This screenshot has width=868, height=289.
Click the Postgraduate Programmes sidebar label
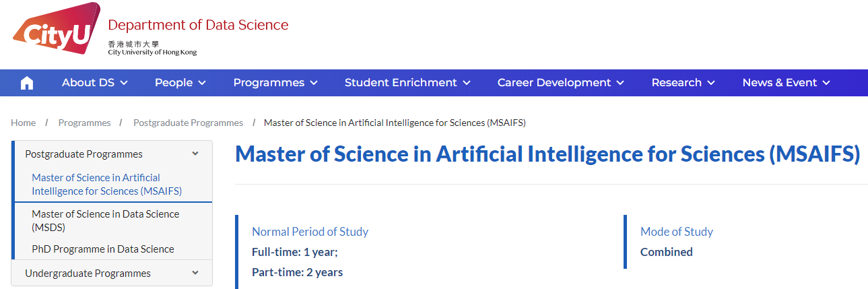coord(84,154)
